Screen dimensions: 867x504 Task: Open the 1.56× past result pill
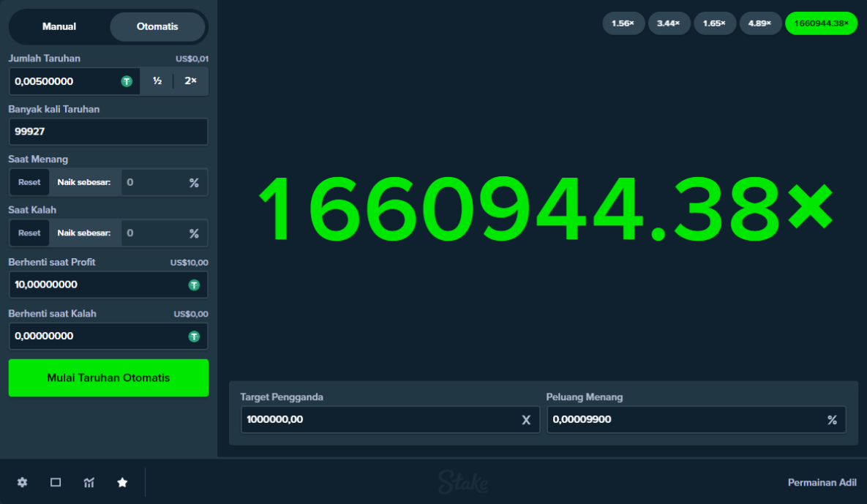[x=623, y=23]
